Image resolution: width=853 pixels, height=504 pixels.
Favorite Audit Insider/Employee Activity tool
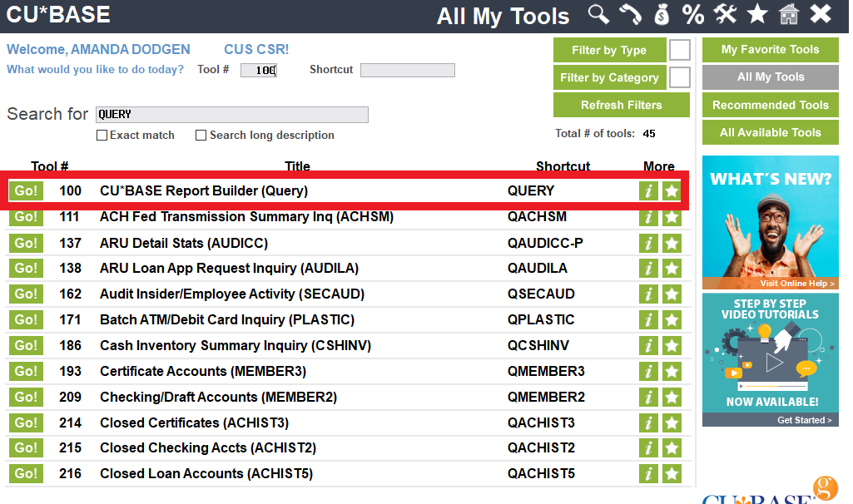672,294
